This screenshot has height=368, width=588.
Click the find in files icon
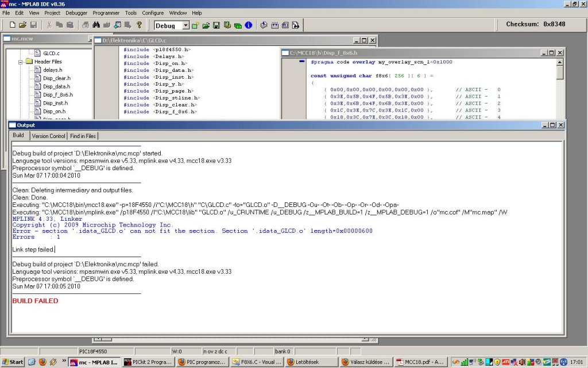(x=107, y=25)
